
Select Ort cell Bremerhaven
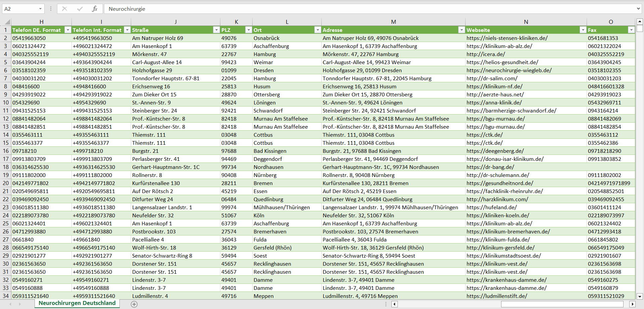click(287, 231)
